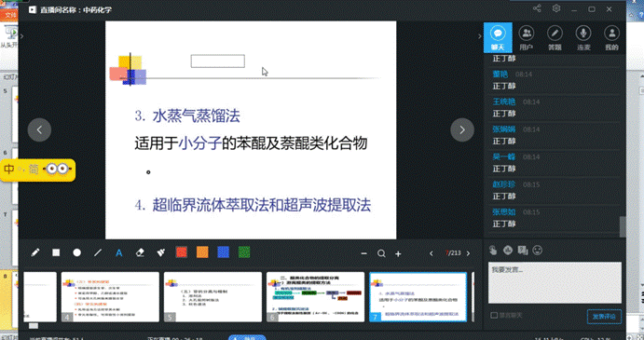Viewport: 644px width, 340px height.
Task: Collapse the right chat panel arrow
Action: (479, 36)
